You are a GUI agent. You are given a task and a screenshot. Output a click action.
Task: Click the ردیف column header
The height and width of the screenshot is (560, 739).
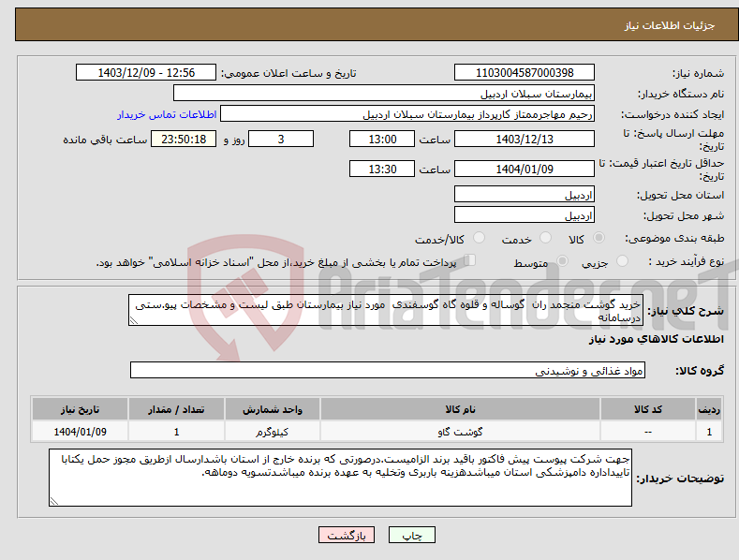709,409
